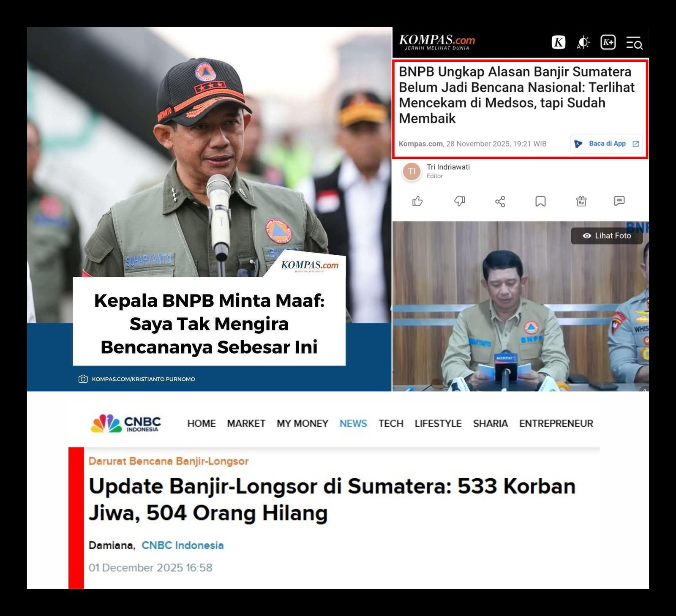
Task: Toggle the display brightness/font mode icon
Action: tap(583, 42)
